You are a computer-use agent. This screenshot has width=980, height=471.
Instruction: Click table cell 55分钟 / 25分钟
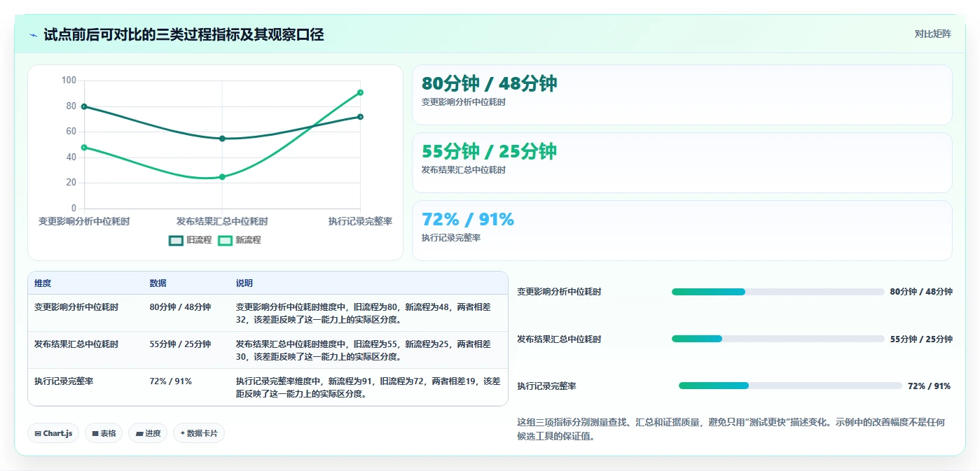[x=180, y=344]
